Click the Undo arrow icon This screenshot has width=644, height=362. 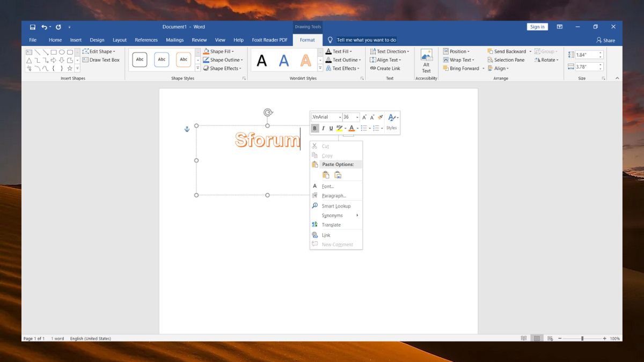45,27
